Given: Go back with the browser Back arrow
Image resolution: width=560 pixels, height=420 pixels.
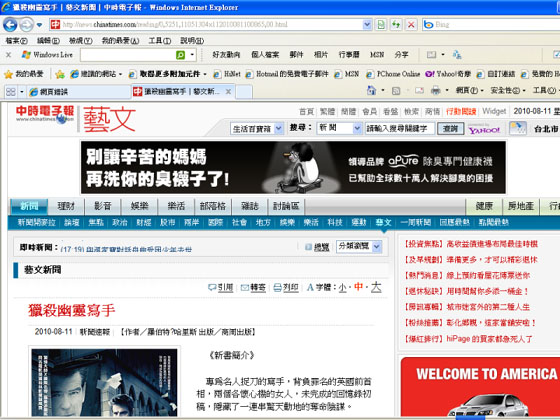Looking at the screenshot, I should tap(10, 25).
